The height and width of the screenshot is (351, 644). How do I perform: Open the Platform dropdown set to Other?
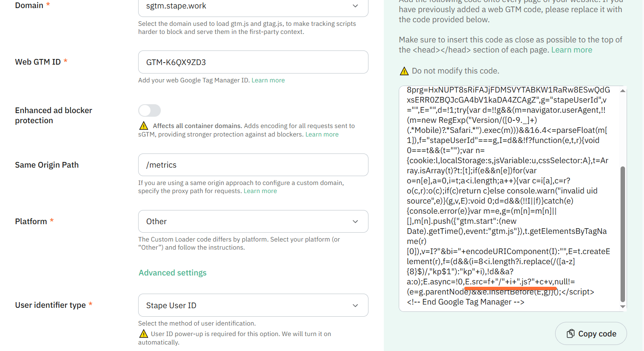pyautogui.click(x=253, y=221)
